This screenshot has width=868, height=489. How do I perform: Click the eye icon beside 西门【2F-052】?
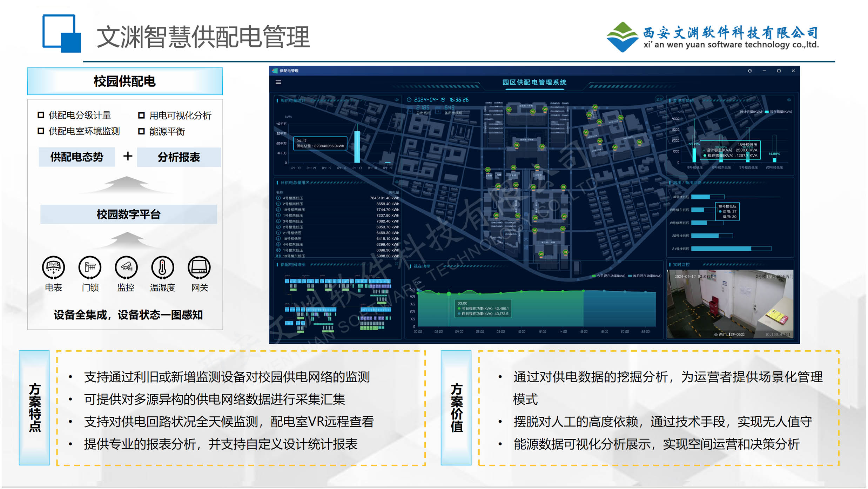(x=716, y=335)
